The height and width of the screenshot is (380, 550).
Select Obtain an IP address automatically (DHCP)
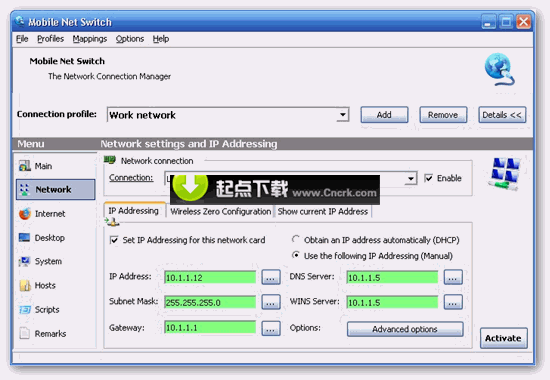[296, 239]
